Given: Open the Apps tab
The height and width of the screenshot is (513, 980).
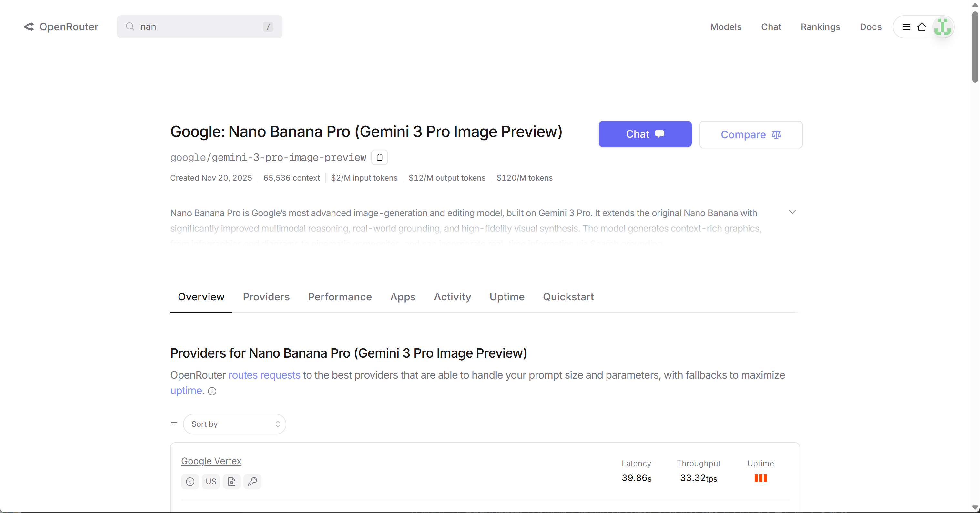Looking at the screenshot, I should (x=403, y=297).
